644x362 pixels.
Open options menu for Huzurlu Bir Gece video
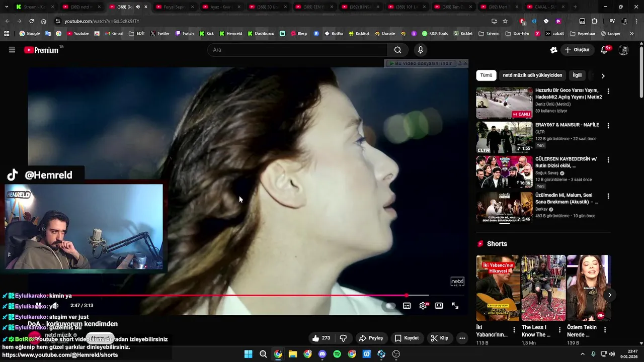pos(608,92)
